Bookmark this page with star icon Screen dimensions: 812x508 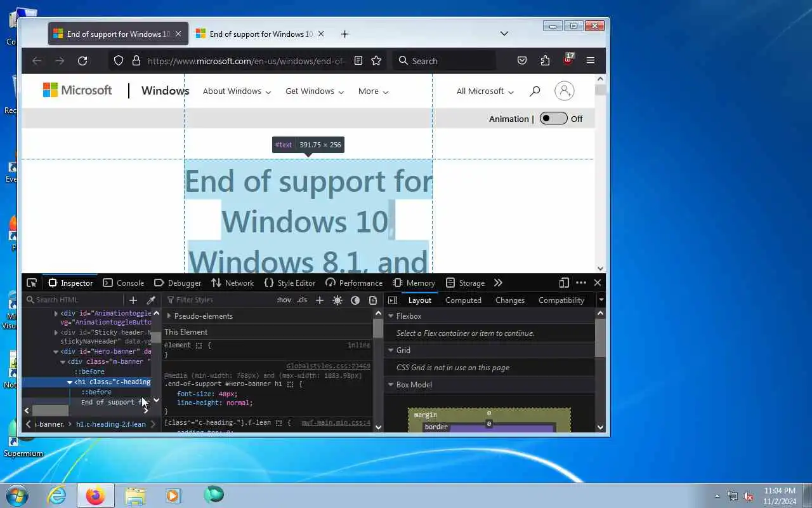pos(376,61)
